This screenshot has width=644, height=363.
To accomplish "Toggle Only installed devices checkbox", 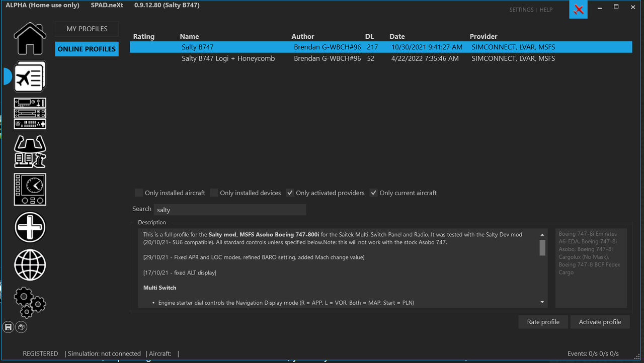I will [214, 193].
